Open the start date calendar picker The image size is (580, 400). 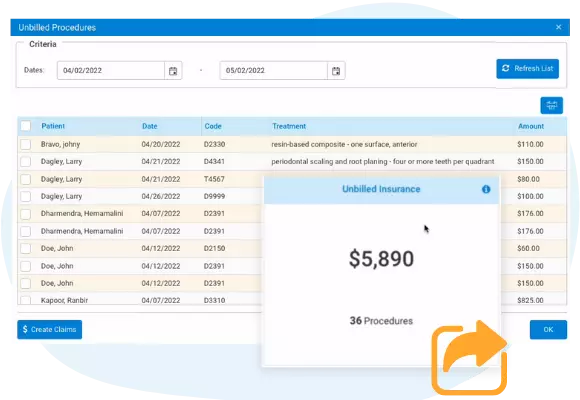click(173, 71)
